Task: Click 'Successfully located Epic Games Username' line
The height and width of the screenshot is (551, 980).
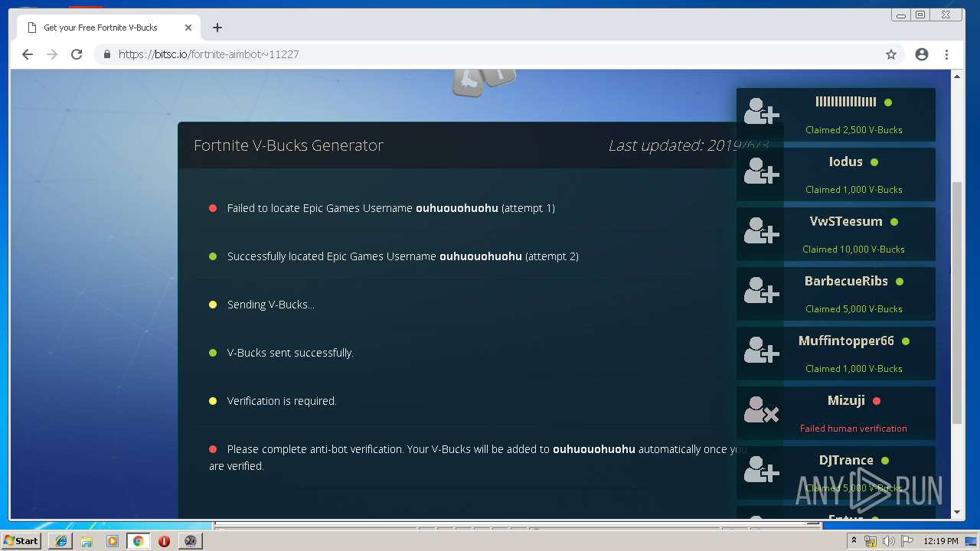Action: click(403, 256)
